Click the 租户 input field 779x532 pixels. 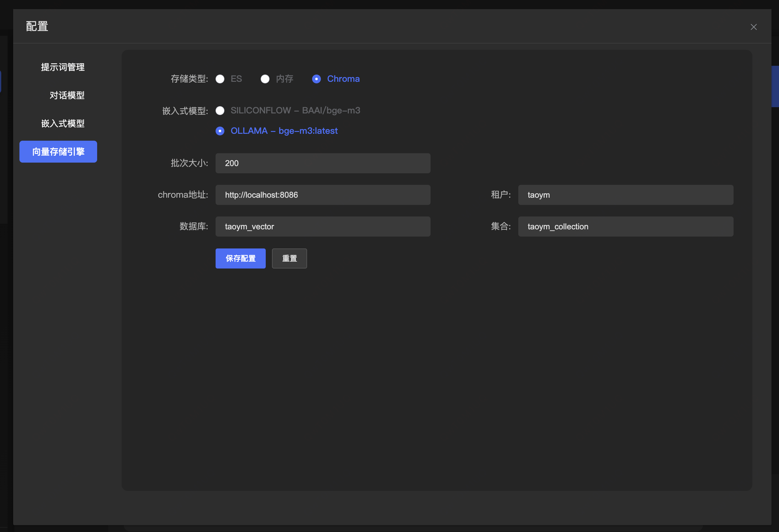tap(625, 195)
